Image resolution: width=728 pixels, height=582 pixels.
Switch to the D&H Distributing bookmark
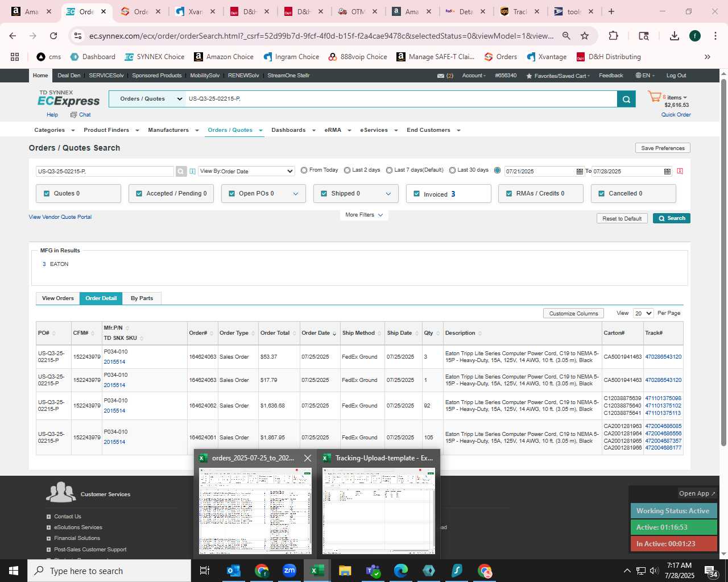pyautogui.click(x=609, y=57)
